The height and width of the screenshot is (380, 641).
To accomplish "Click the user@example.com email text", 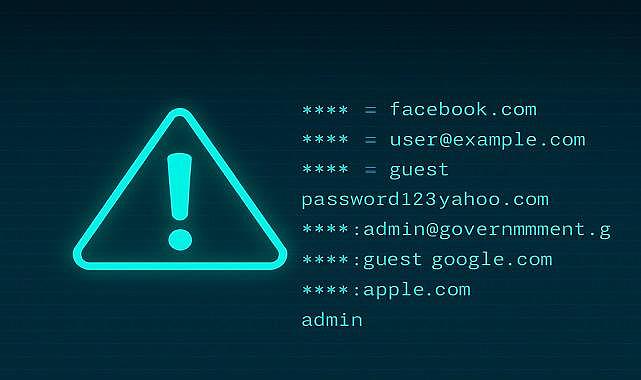I will click(x=487, y=140).
